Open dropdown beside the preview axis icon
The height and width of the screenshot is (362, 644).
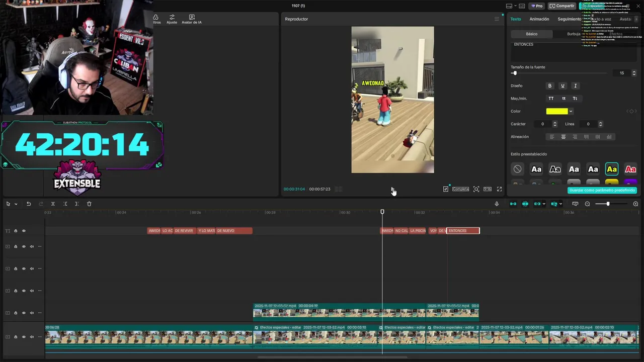click(560, 204)
